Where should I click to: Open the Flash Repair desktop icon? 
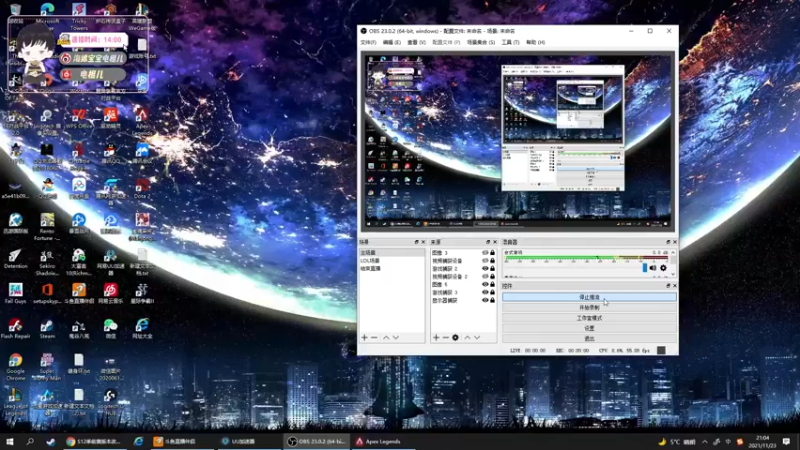(x=15, y=330)
